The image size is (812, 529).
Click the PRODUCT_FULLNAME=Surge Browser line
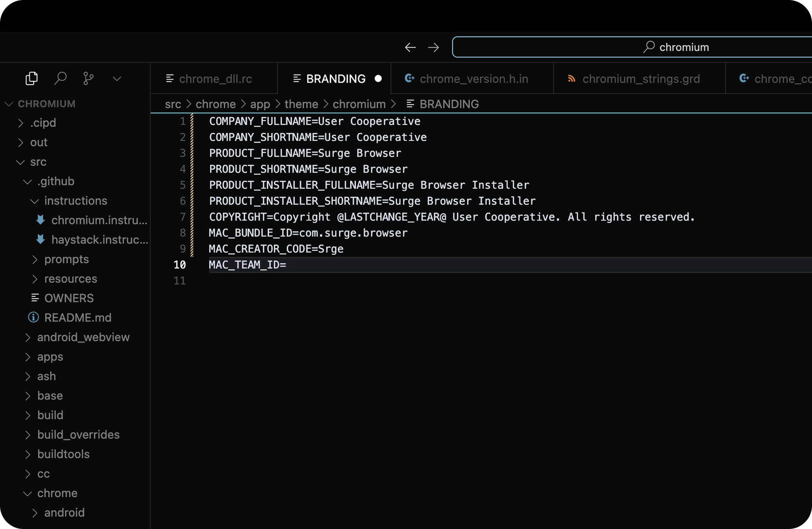[x=305, y=153]
